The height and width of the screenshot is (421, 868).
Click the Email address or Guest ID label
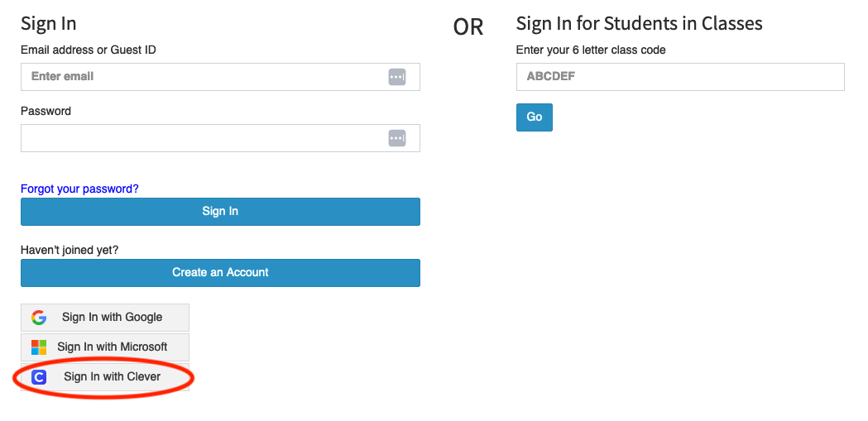[89, 50]
